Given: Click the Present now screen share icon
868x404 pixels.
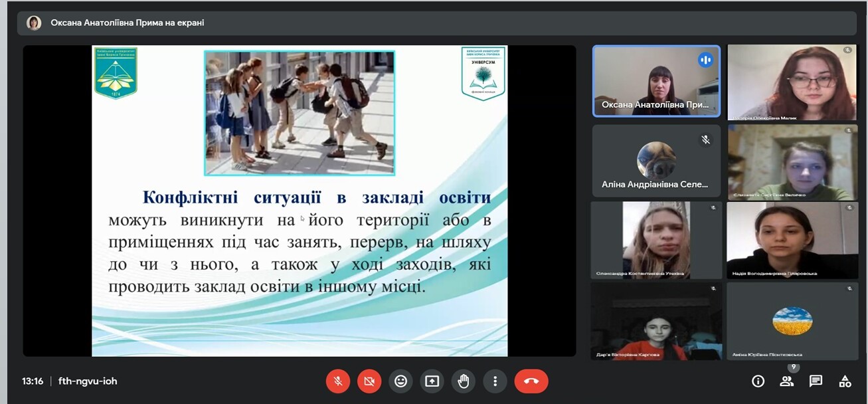Looking at the screenshot, I should coord(432,381).
